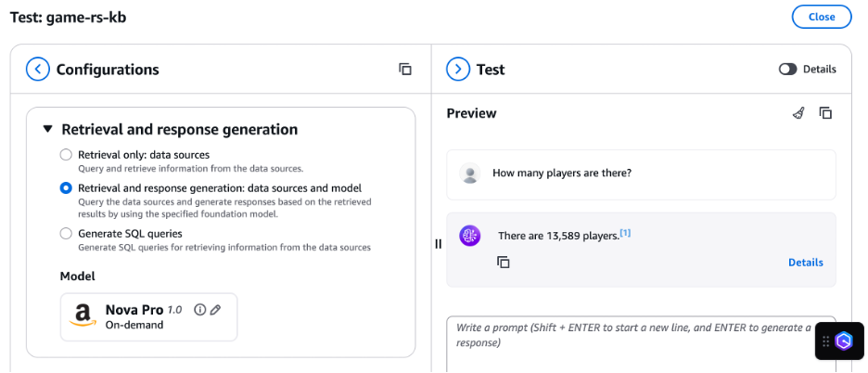Click the Amazon logo on model card
This screenshot has height=373, width=868.
[83, 316]
